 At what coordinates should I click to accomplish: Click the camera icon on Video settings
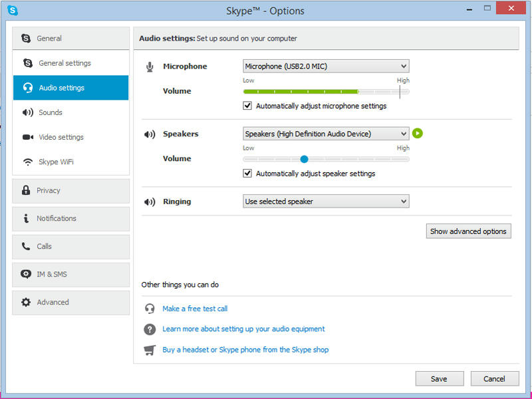[x=28, y=137]
